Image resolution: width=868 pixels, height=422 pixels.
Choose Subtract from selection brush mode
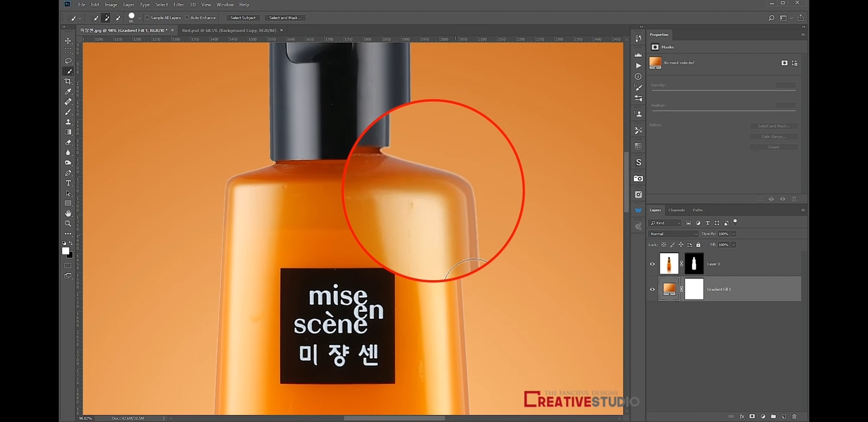point(118,18)
